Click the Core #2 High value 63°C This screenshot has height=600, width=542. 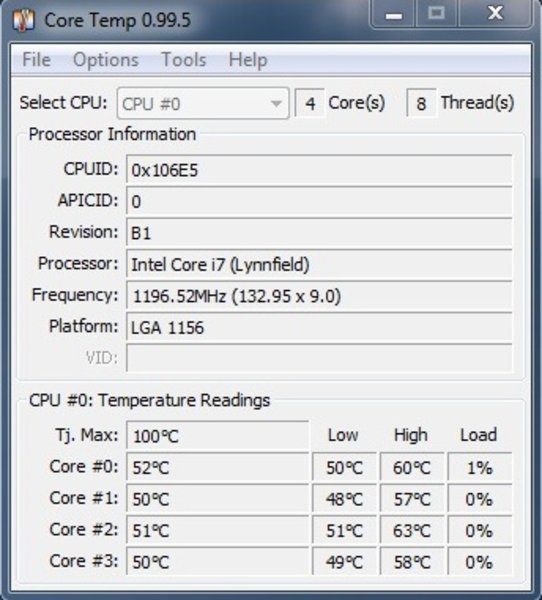[412, 530]
